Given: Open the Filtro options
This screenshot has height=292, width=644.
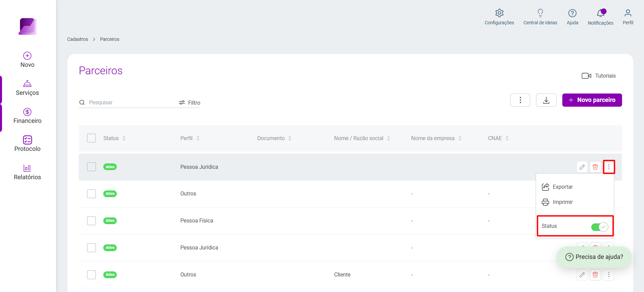Looking at the screenshot, I should pos(189,103).
